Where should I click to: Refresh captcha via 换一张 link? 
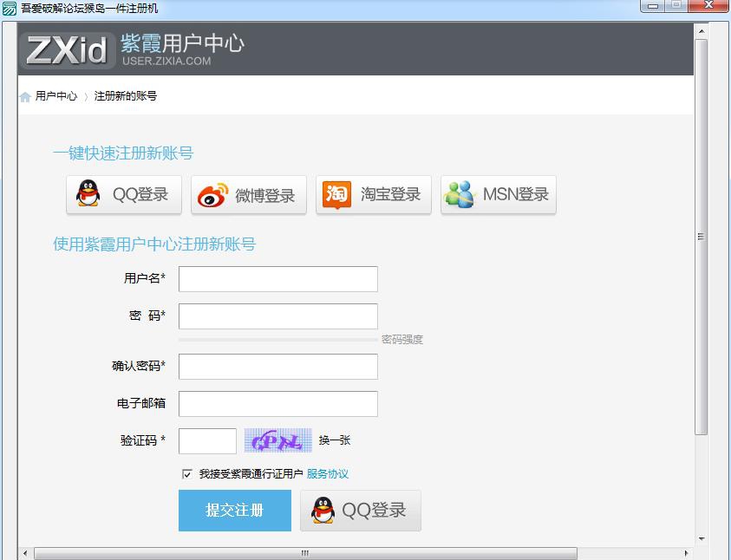(334, 440)
